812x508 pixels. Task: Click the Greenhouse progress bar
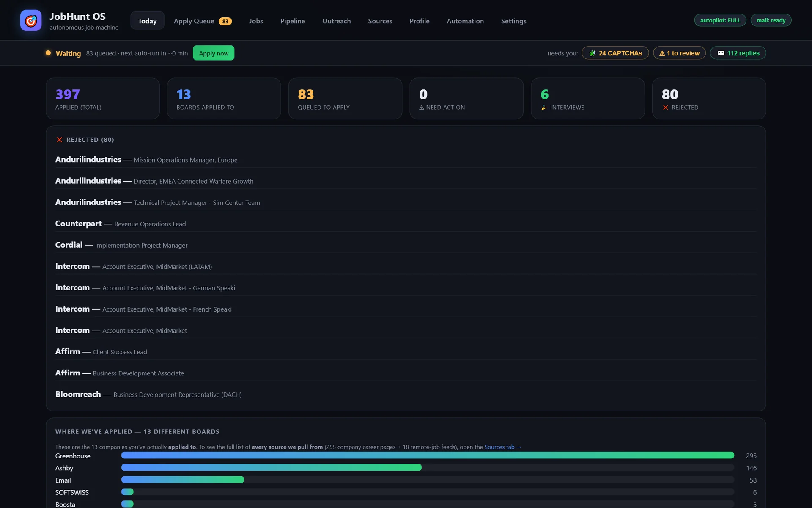coord(428,456)
